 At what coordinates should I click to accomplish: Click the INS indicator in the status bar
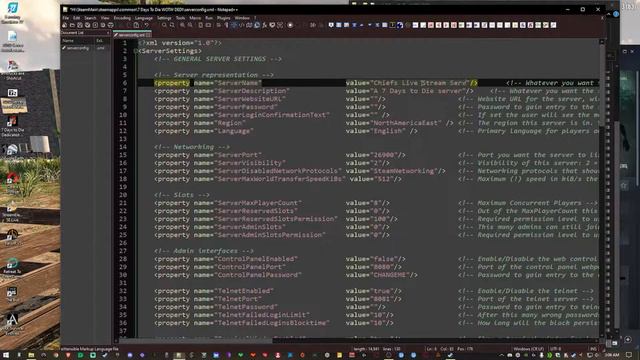[x=593, y=349]
